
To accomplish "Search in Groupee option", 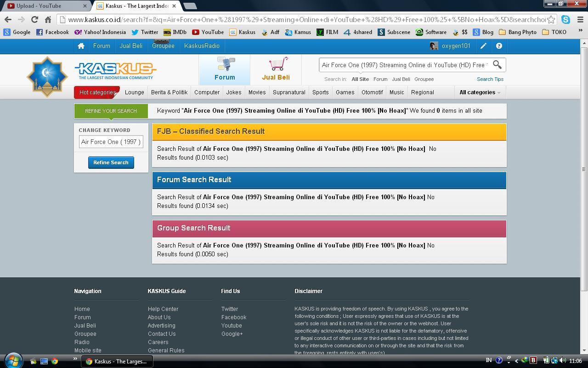I will pyautogui.click(x=424, y=79).
